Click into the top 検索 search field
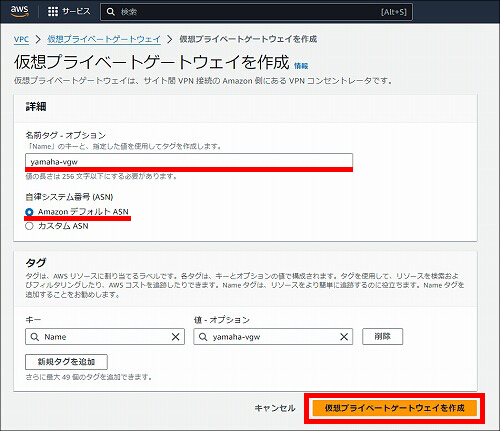 pos(256,12)
